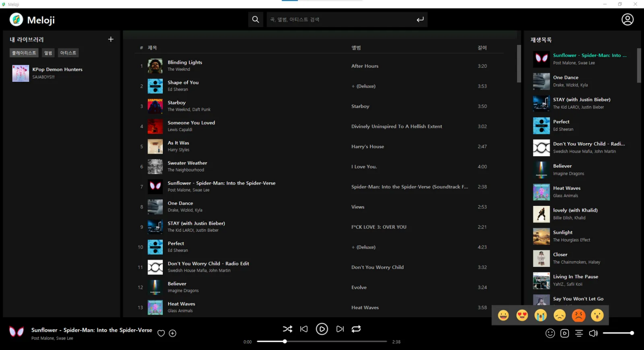Select the heart-eyes emoji
Screen dimensions: 644x350
(522, 315)
